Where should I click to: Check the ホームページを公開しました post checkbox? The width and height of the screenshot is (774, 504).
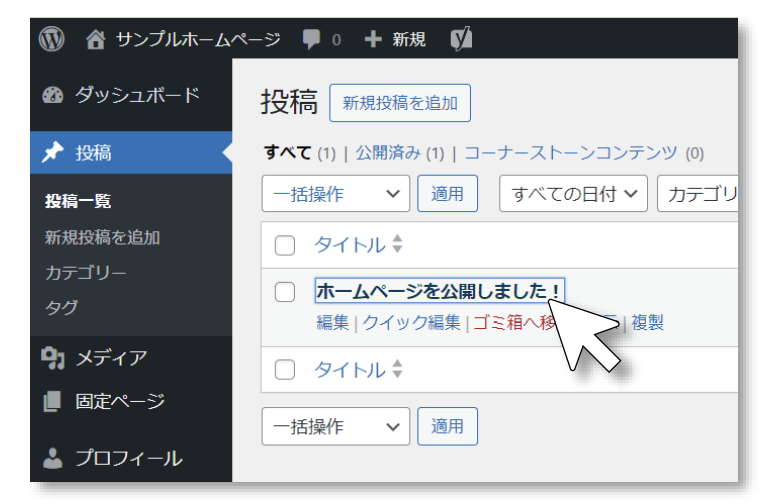(285, 291)
